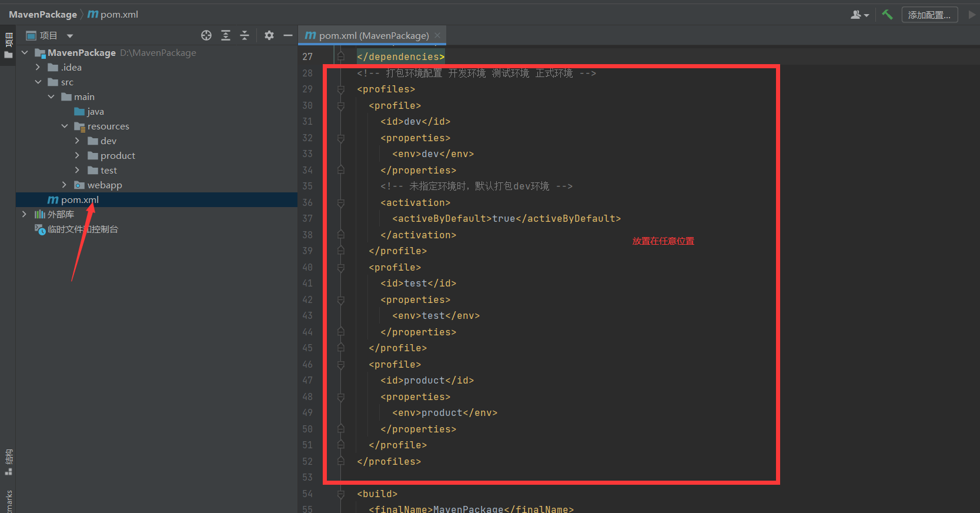The width and height of the screenshot is (980, 513).
Task: Expand the dev resources folder
Action: [77, 141]
